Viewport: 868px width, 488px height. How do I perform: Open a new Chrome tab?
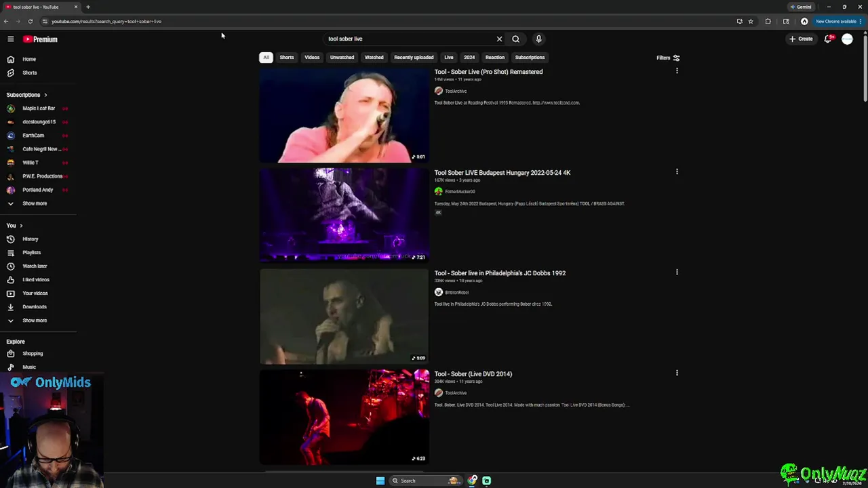(87, 7)
